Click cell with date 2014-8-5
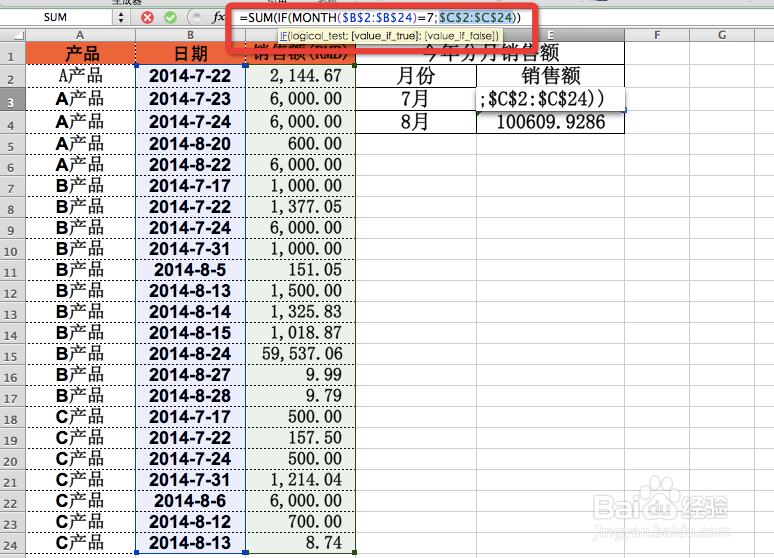Viewport: 774px width, 558px height. tap(190, 270)
